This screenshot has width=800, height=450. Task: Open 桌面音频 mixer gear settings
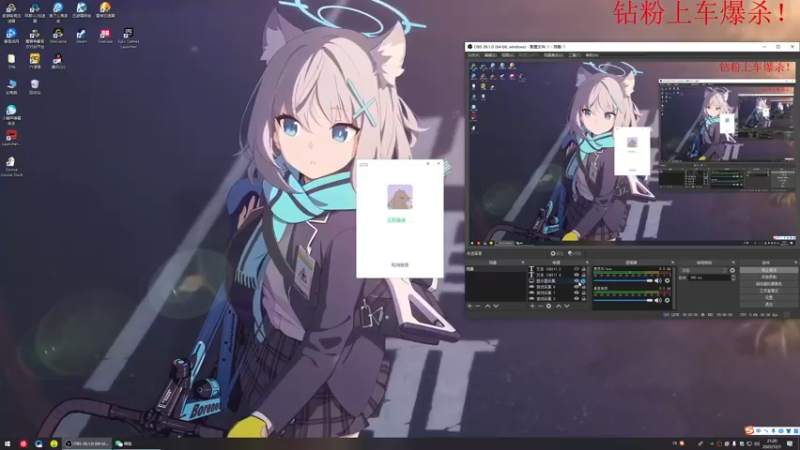pos(667,300)
